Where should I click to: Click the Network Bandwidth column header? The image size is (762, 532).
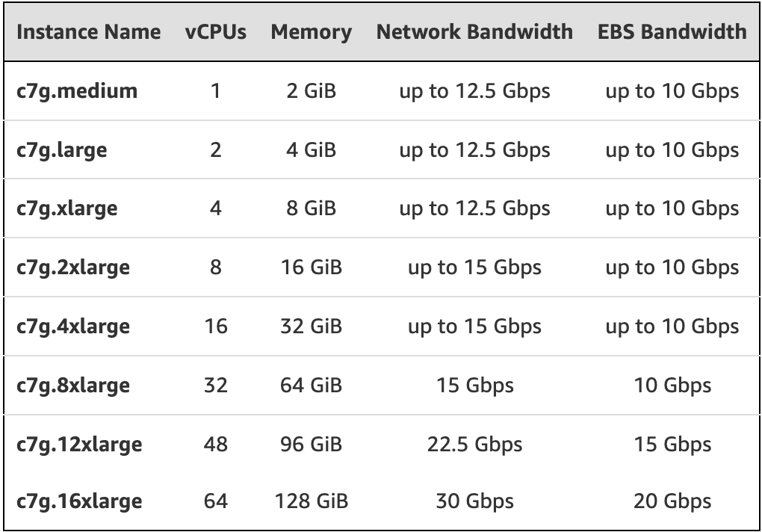pyautogui.click(x=474, y=32)
